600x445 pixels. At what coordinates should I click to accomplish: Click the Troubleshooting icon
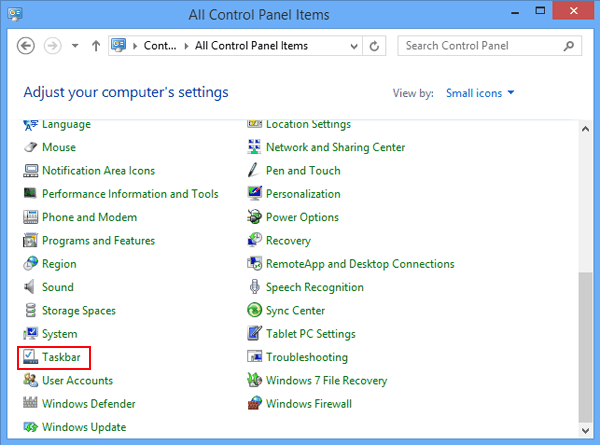tap(254, 357)
